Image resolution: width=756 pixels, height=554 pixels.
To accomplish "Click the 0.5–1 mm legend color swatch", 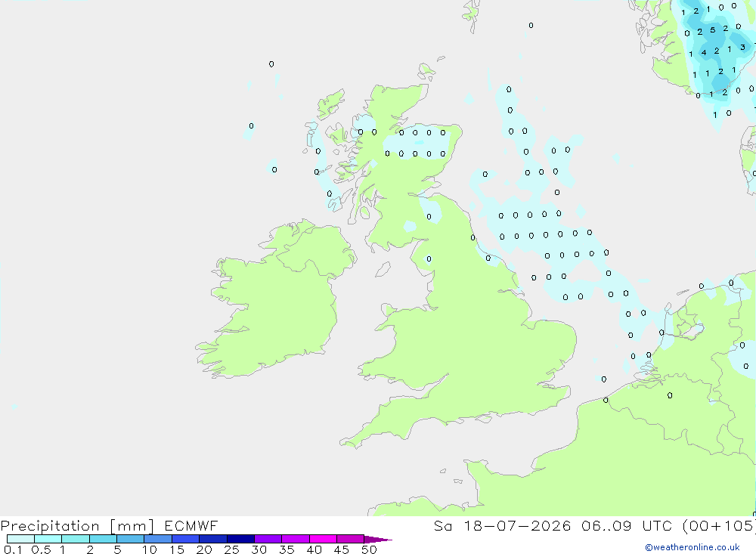I will coord(48,539).
